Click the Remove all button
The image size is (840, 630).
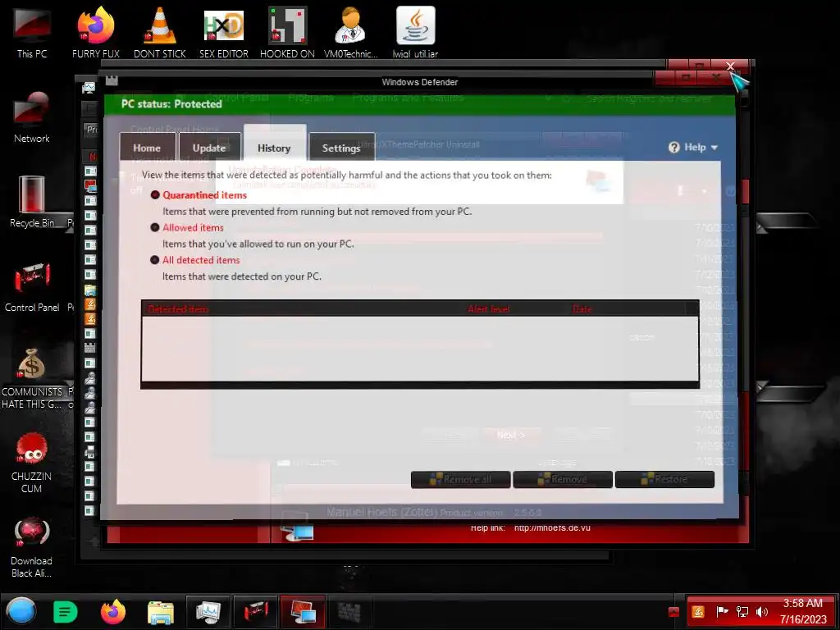tap(461, 479)
